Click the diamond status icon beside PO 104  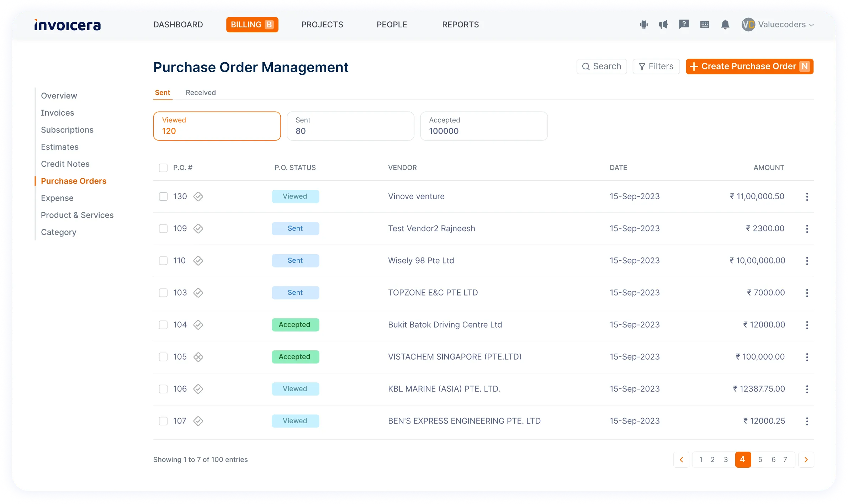[198, 325]
